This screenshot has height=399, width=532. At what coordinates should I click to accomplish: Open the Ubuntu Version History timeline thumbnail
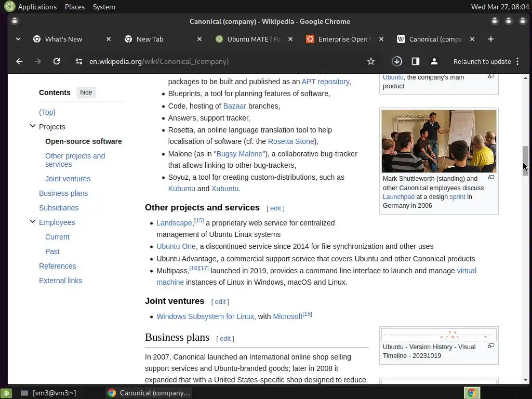pyautogui.click(x=438, y=335)
